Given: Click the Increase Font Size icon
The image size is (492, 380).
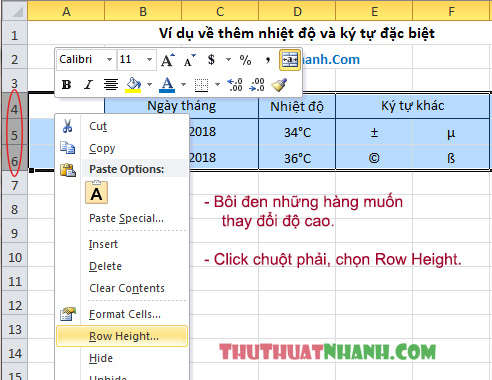Looking at the screenshot, I should click(168, 60).
